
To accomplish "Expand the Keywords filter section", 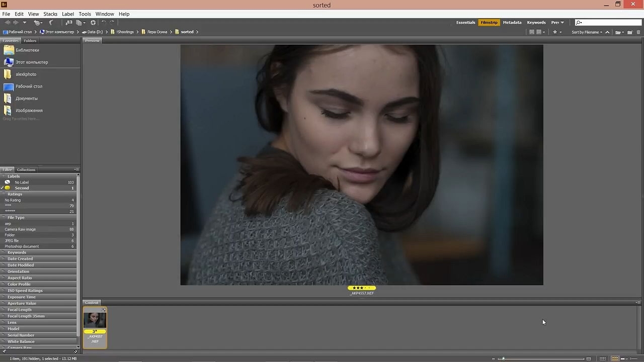I will [x=38, y=252].
